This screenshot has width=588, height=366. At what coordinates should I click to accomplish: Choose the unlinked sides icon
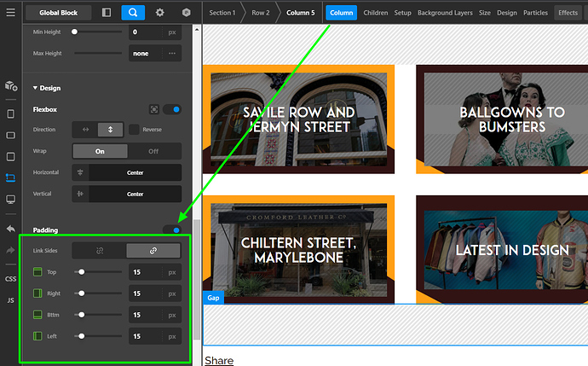click(99, 251)
